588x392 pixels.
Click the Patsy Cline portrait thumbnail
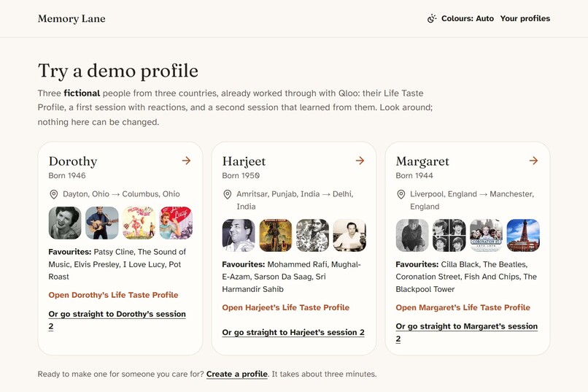tap(65, 223)
